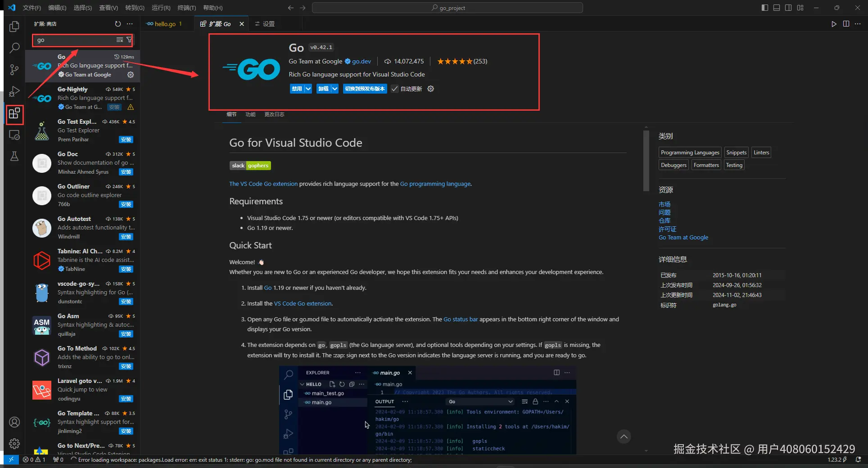This screenshot has height=468, width=868.
Task: Install the Go Doc extension
Action: click(x=126, y=172)
